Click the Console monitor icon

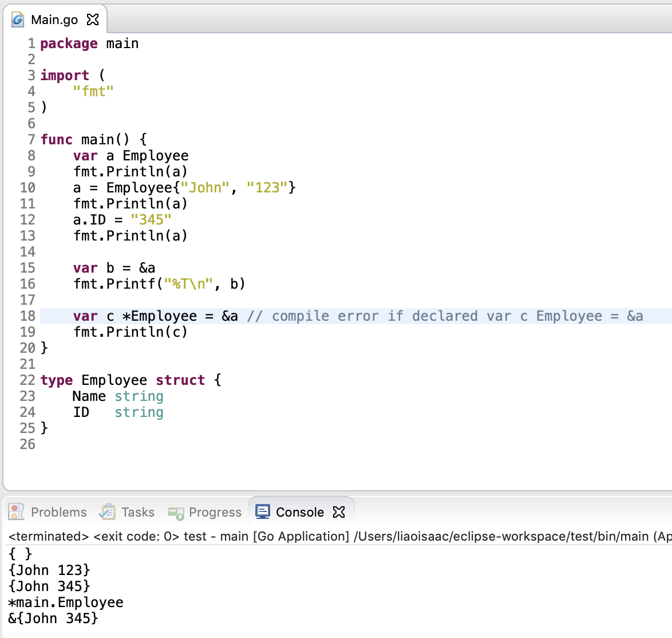tap(263, 512)
